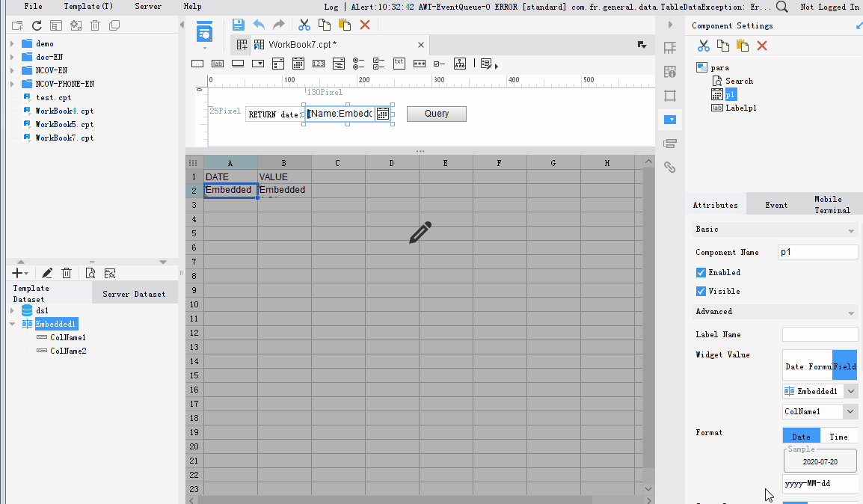Switch to the Server Dataset tab

point(134,294)
